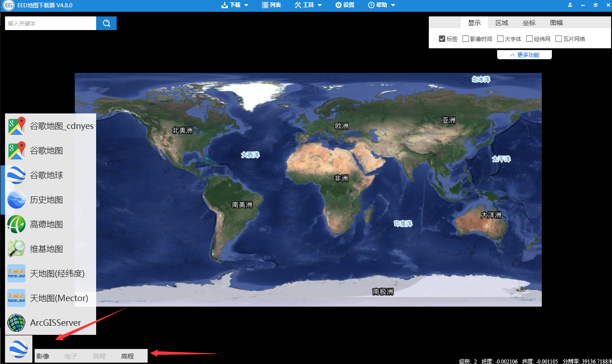This screenshot has width=612, height=364.
Task: Select 天地图(经纬度) map source icon
Action: [x=16, y=274]
